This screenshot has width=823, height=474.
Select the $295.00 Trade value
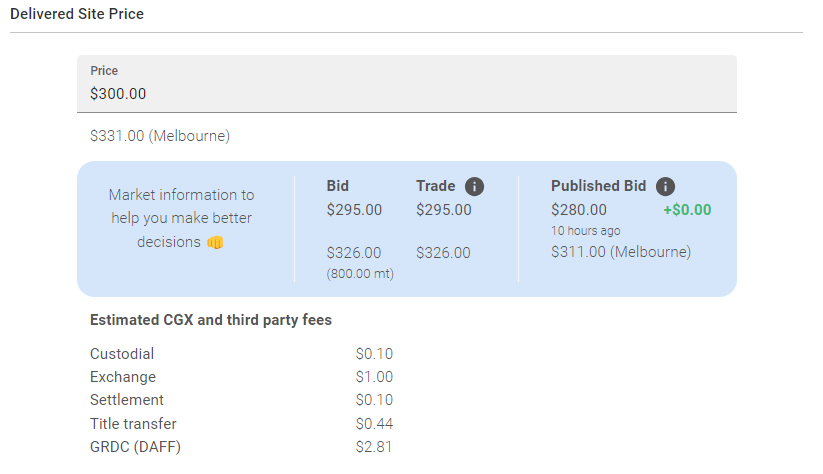point(443,210)
